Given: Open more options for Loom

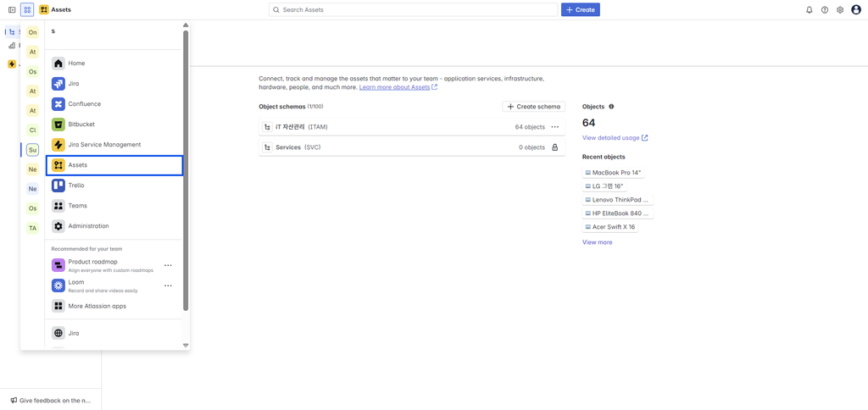Looking at the screenshot, I should pos(169,285).
